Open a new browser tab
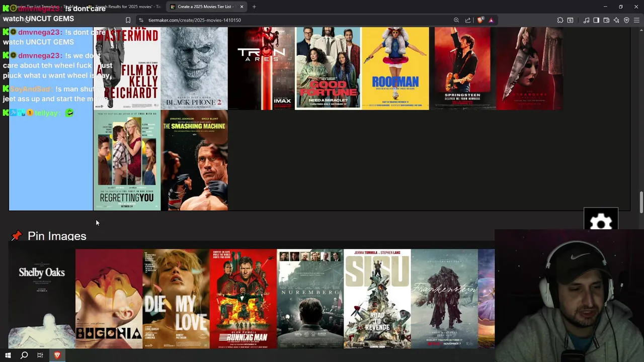This screenshot has width=644, height=362. coord(254,7)
